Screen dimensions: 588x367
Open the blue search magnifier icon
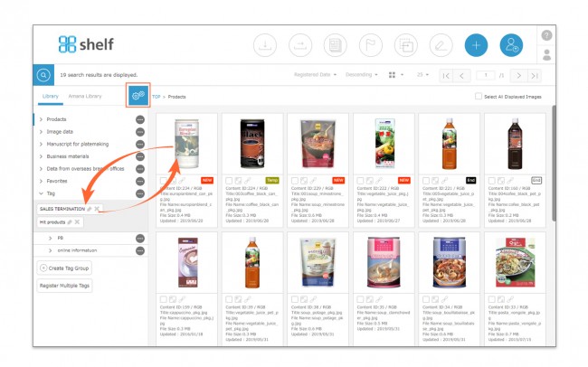point(43,75)
